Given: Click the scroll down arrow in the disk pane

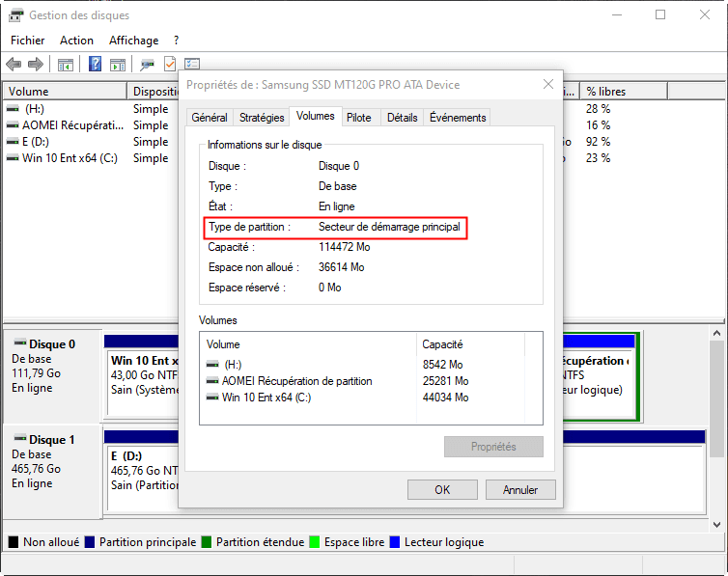Looking at the screenshot, I should [716, 525].
